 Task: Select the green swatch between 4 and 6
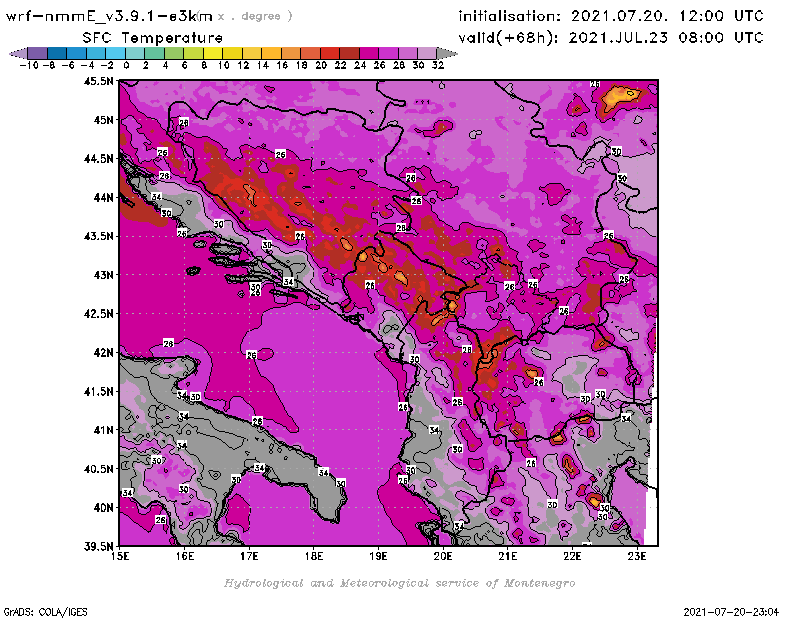[x=174, y=52]
